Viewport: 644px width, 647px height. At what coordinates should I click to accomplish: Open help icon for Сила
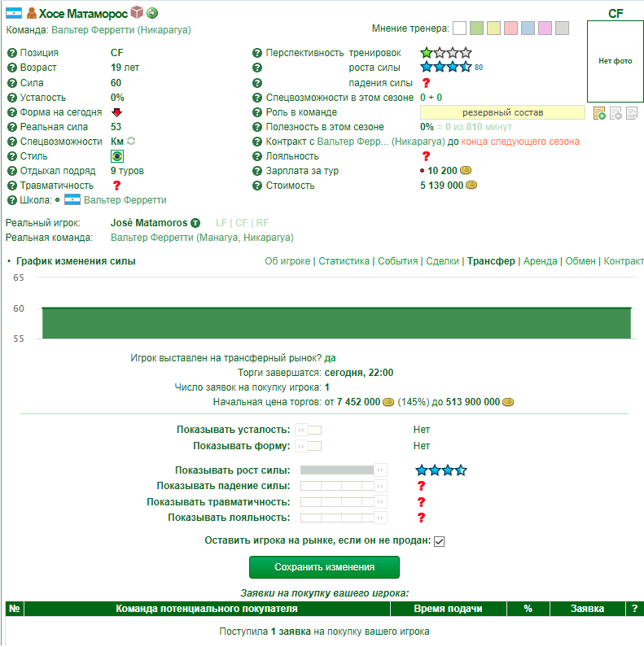tap(12, 83)
